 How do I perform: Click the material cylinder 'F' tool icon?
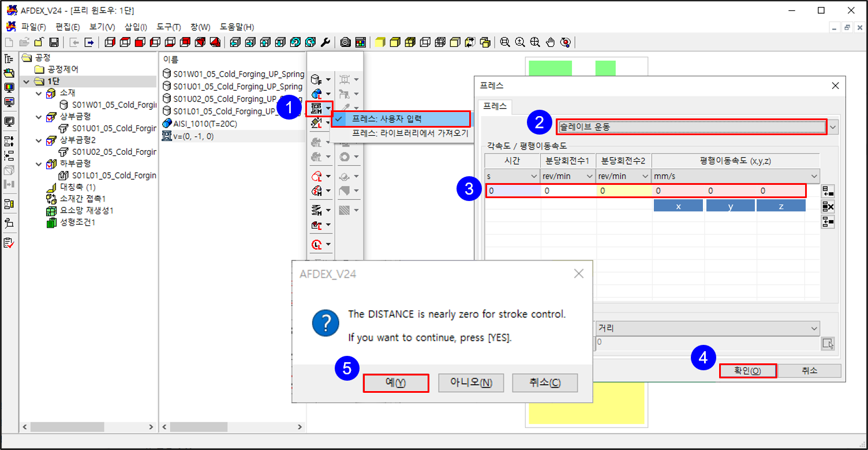coord(316,79)
